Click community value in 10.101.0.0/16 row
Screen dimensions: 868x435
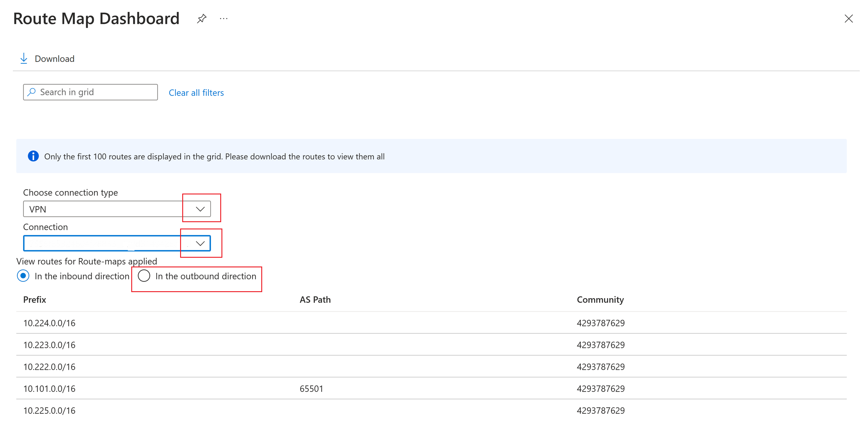coord(600,389)
